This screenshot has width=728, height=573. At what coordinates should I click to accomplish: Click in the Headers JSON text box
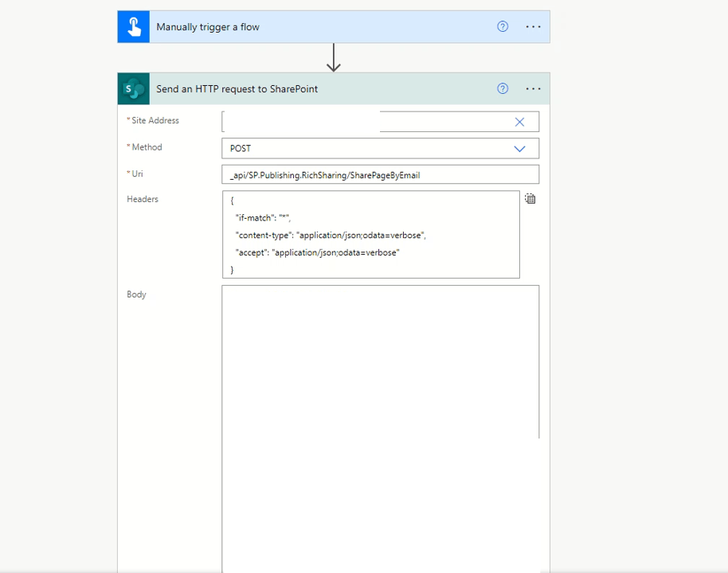tap(371, 234)
